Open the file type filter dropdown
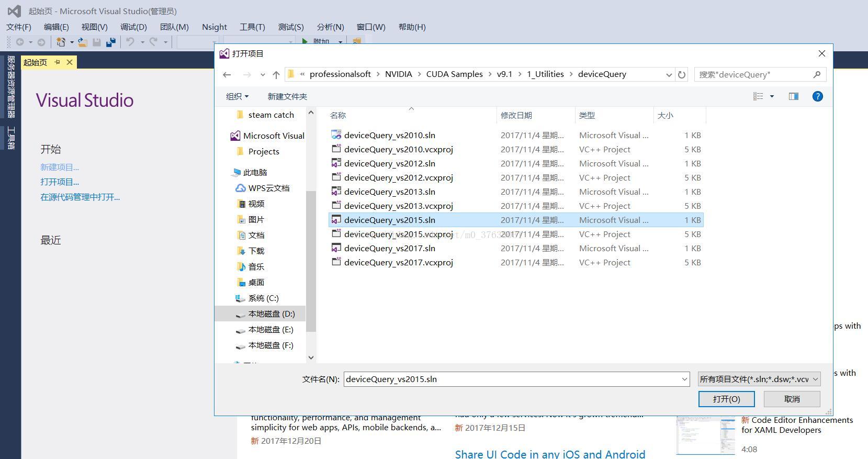The width and height of the screenshot is (868, 459). 759,379
